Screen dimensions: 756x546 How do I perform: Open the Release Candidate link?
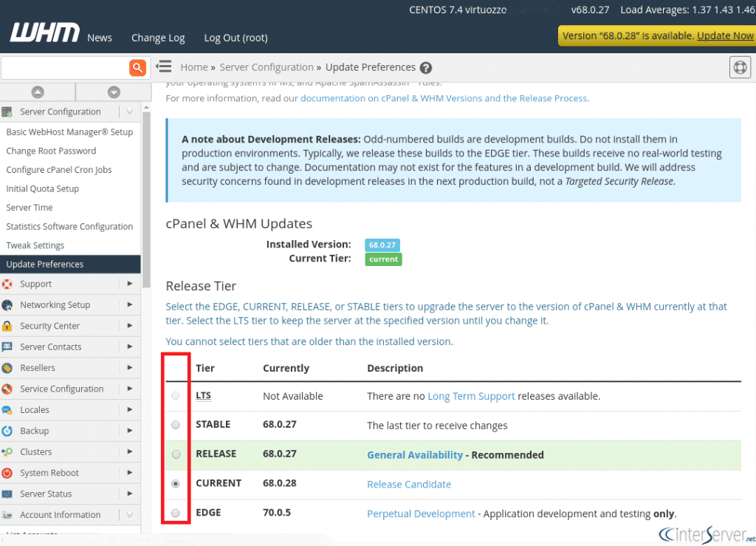[x=409, y=484]
